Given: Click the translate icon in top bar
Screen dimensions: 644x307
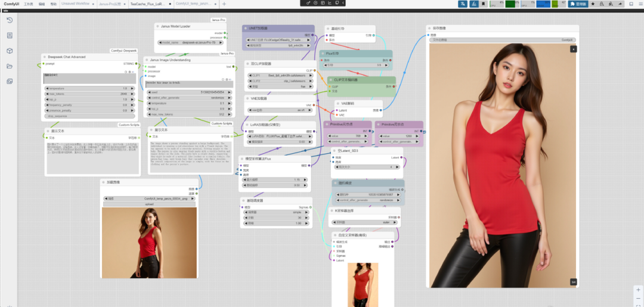Looking at the screenshot, I should pos(463,4).
